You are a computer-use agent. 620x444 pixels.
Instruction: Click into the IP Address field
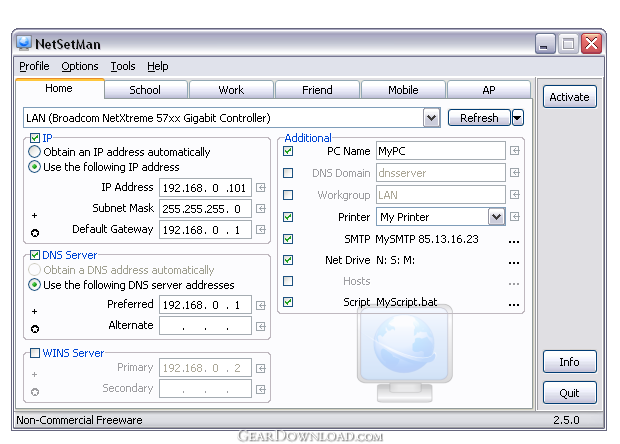click(x=205, y=188)
